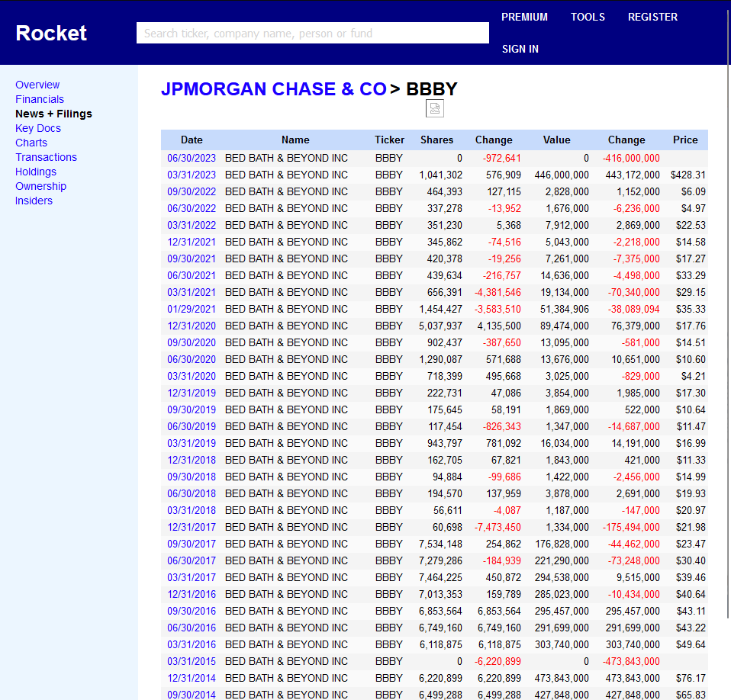Open the 09/30/2022 filing date link

192,191
